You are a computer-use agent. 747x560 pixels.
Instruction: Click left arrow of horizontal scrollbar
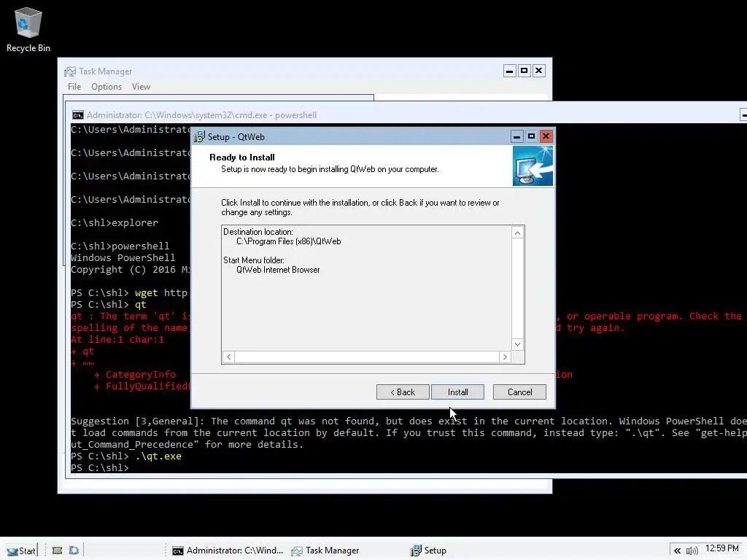228,357
